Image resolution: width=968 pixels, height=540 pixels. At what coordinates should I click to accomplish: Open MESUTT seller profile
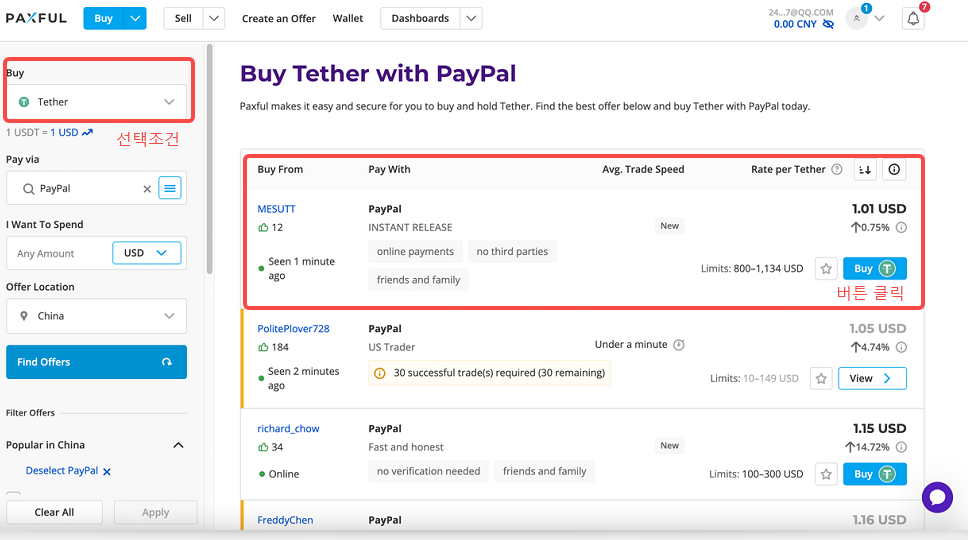pyautogui.click(x=276, y=209)
